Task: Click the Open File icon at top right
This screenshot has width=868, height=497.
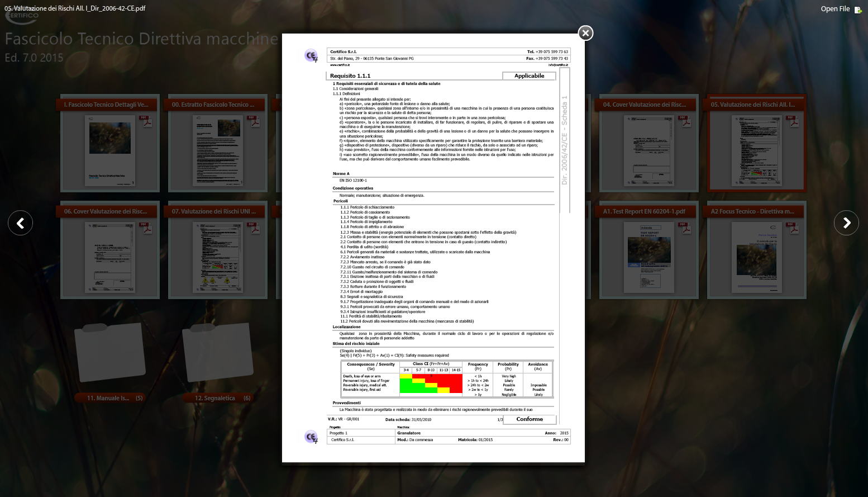Action: (857, 10)
